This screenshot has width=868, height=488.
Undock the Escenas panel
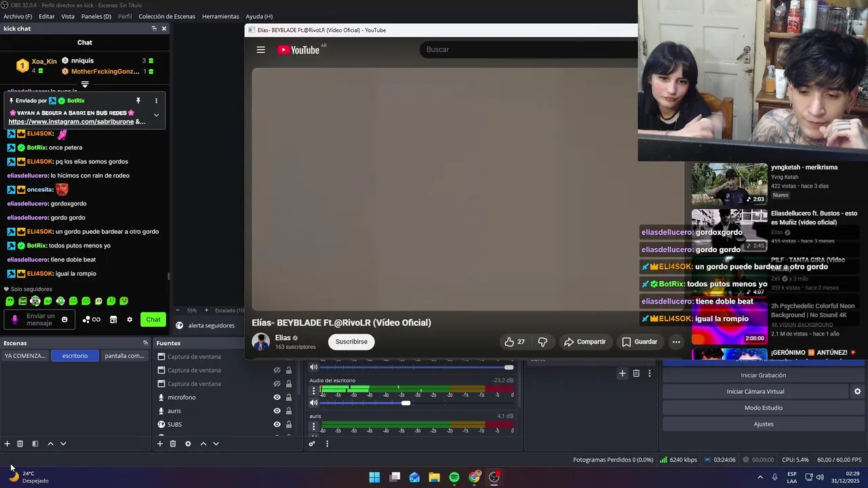145,343
